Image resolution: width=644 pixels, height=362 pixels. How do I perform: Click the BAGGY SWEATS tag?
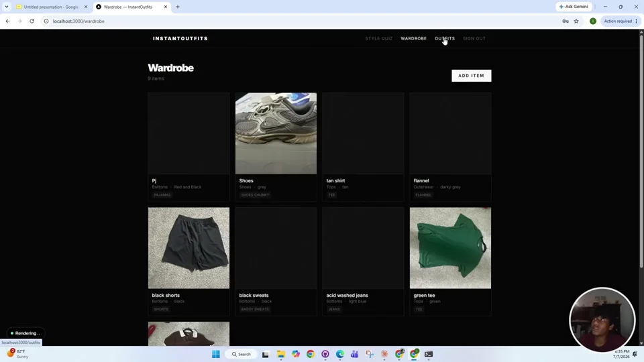(255, 309)
